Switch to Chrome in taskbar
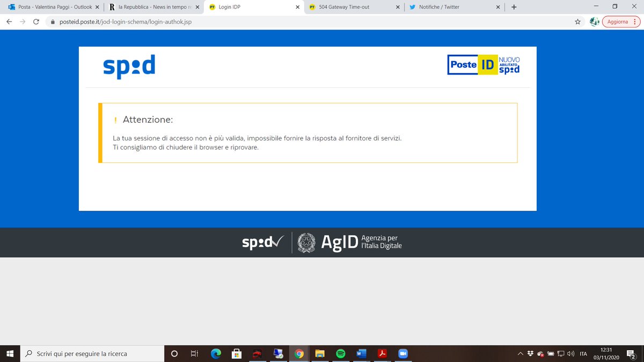Image resolution: width=644 pixels, height=362 pixels. (299, 353)
